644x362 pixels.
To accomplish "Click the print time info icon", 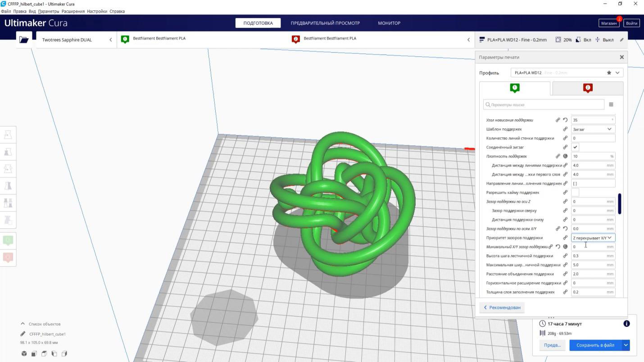I will 626,324.
